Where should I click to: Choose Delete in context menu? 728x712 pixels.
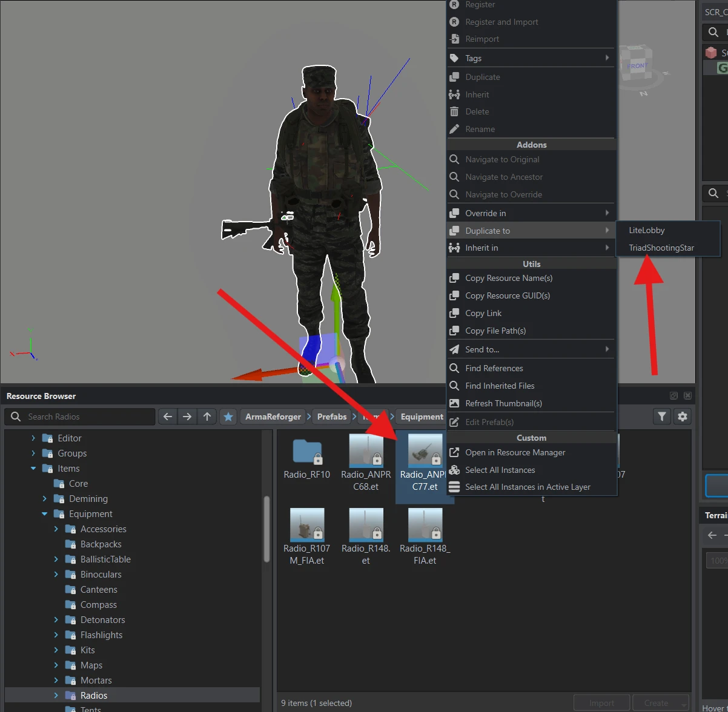(531, 111)
